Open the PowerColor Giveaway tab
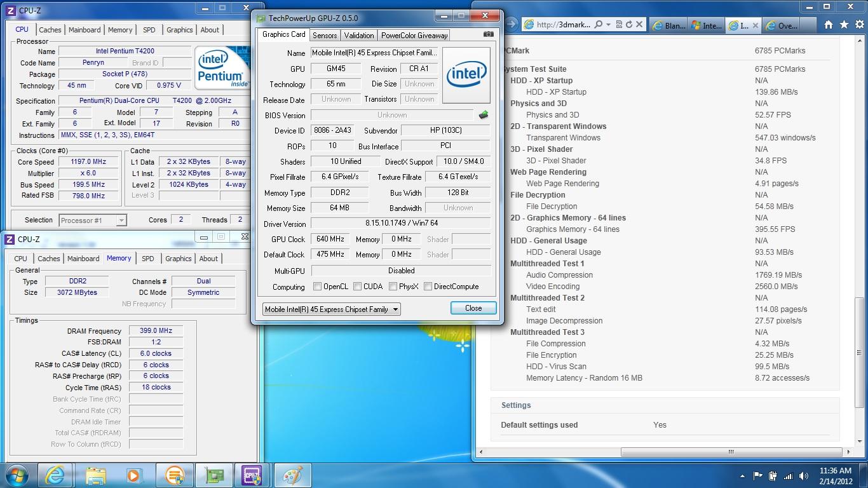The image size is (868, 488). coord(414,36)
